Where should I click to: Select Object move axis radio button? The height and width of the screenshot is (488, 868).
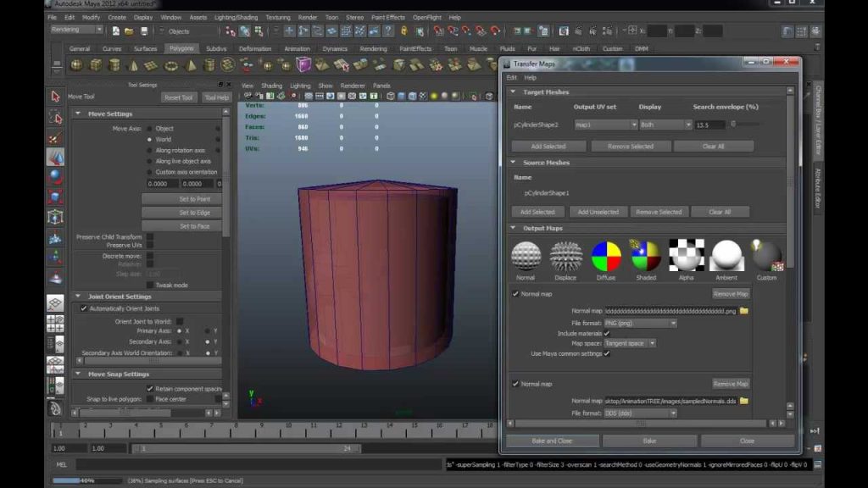point(149,129)
